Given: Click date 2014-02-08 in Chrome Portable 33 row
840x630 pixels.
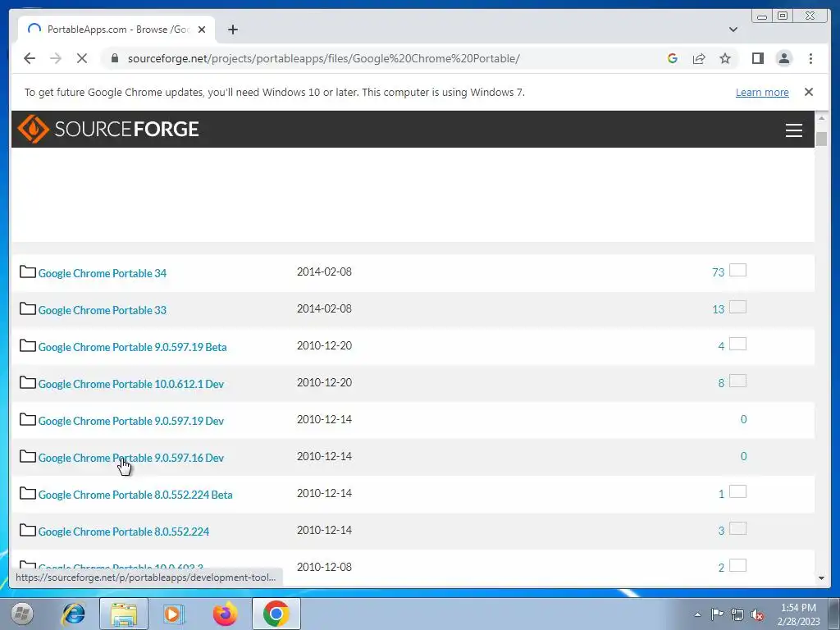Looking at the screenshot, I should click(x=324, y=308).
